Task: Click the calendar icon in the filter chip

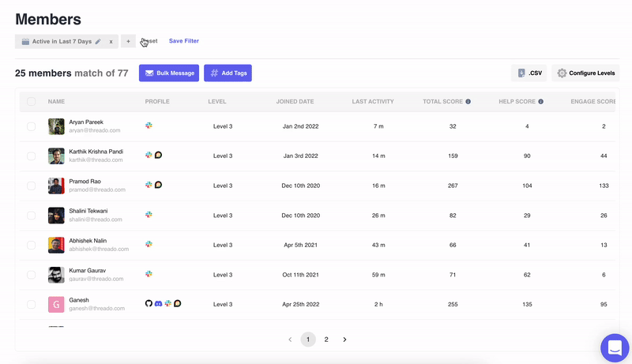Action: 25,42
